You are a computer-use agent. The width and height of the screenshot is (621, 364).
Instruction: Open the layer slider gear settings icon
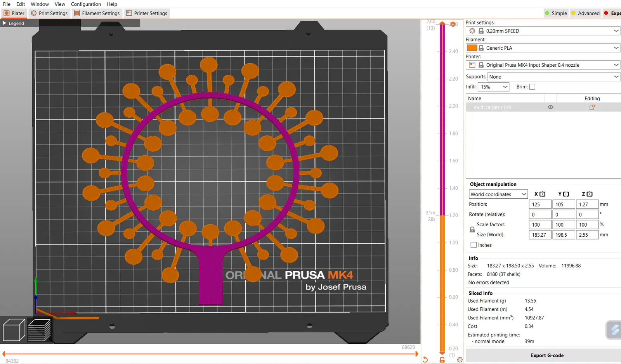tap(460, 360)
